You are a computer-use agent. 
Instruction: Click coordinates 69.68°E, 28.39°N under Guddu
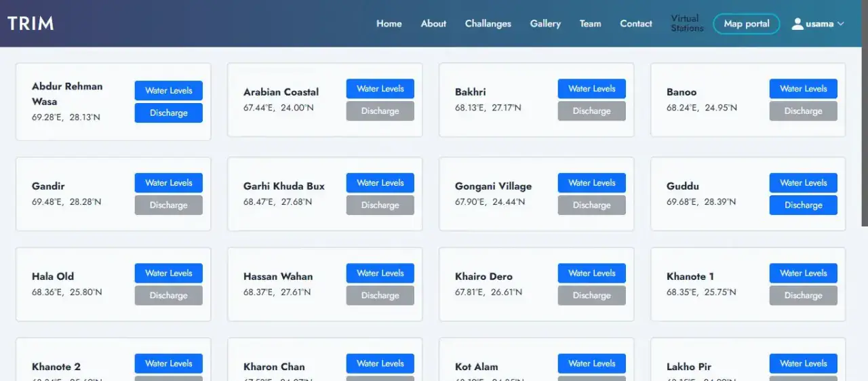(x=702, y=202)
